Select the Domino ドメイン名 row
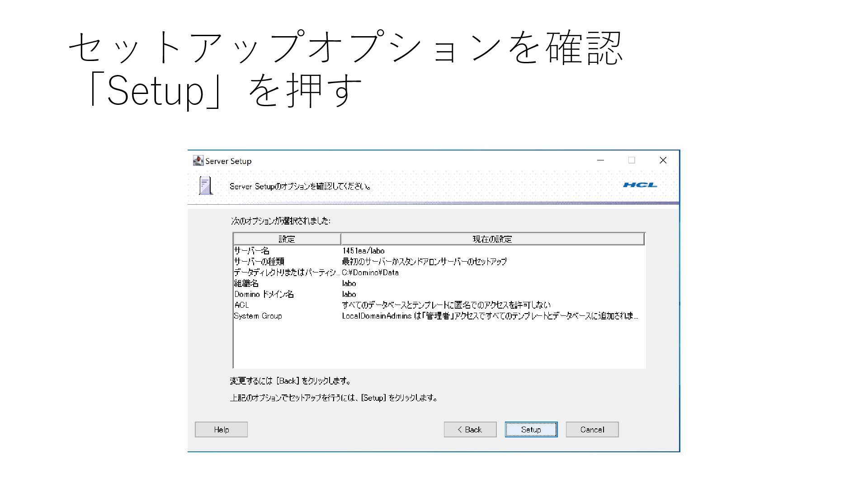 264,294
